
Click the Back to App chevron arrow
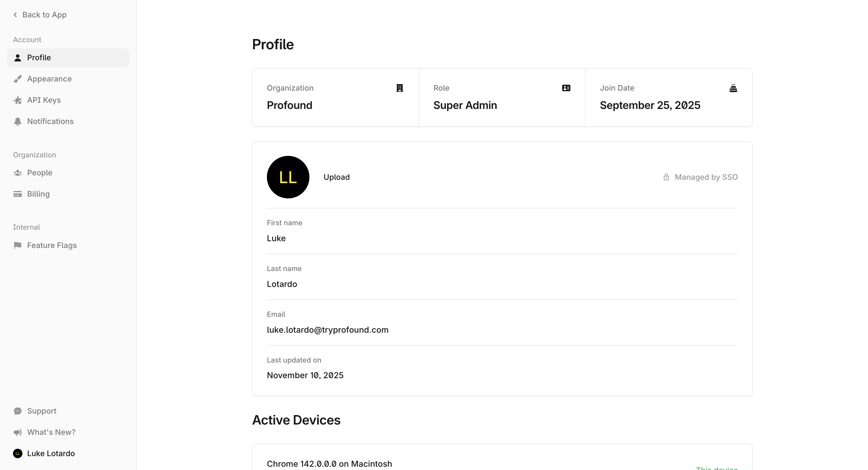pos(15,15)
